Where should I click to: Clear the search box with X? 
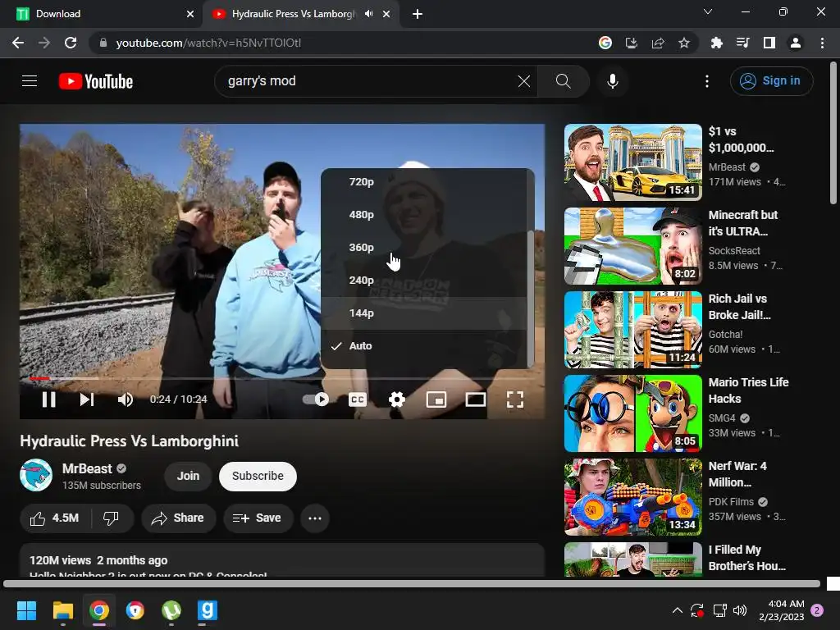pyautogui.click(x=524, y=81)
